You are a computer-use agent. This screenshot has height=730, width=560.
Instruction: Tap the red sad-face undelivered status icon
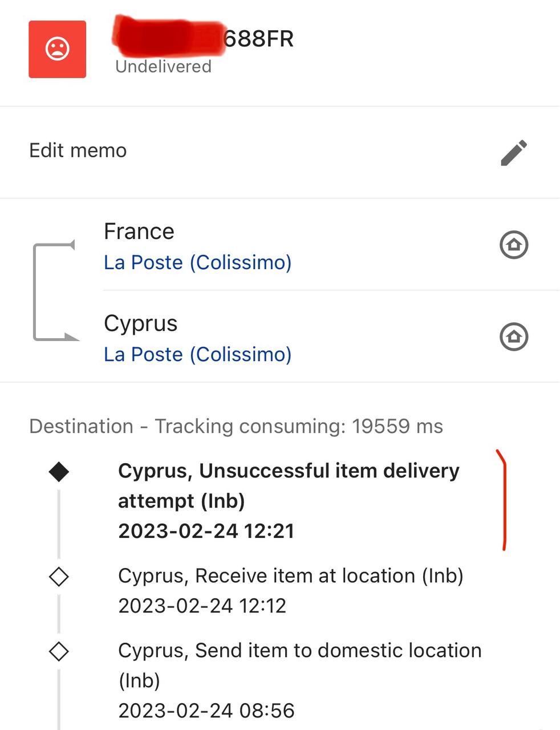[x=57, y=49]
